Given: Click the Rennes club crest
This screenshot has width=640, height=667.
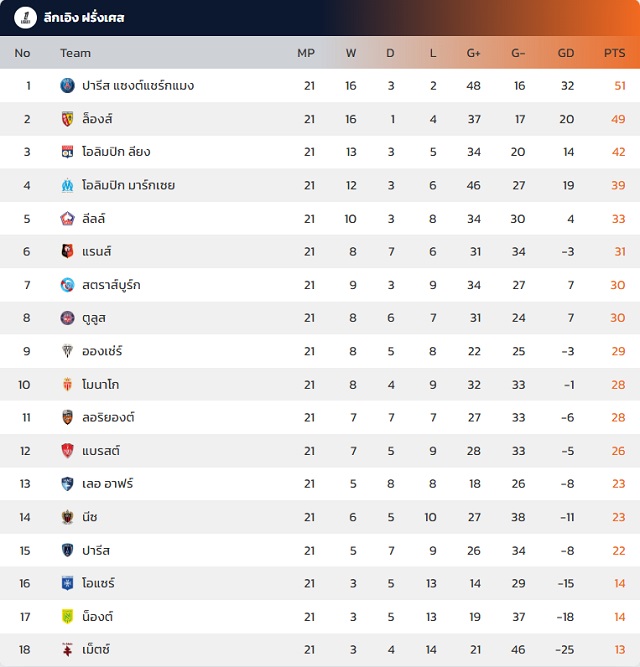Looking at the screenshot, I should click(x=67, y=252).
